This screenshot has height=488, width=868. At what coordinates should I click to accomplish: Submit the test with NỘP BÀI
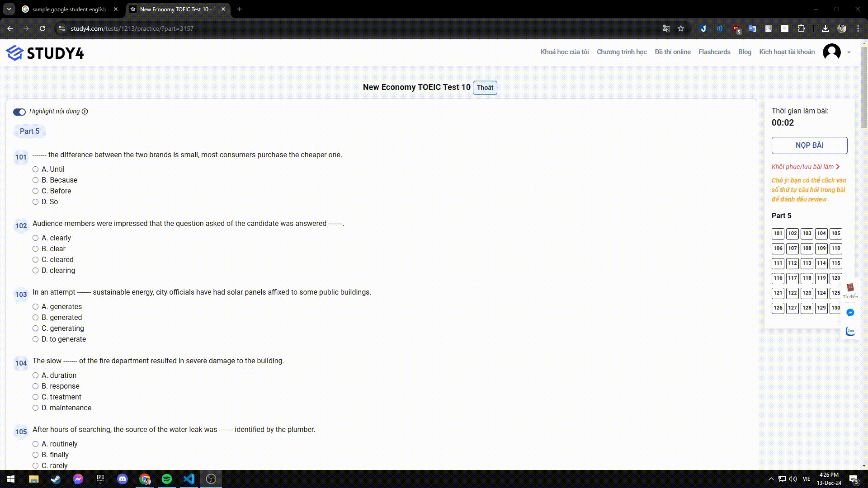point(809,145)
